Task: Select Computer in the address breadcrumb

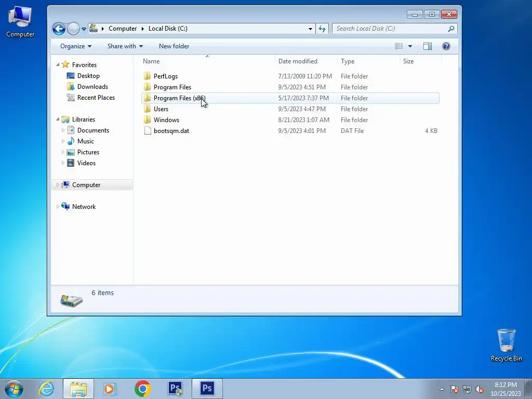Action: 123,29
